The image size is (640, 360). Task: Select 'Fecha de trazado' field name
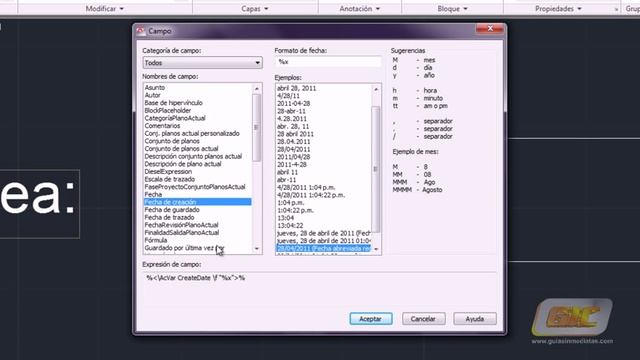point(169,217)
